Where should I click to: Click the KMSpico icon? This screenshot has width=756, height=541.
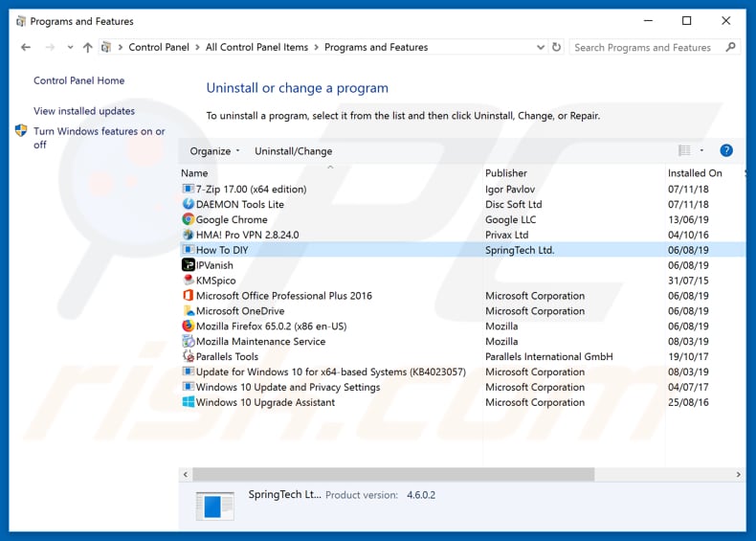click(x=188, y=280)
